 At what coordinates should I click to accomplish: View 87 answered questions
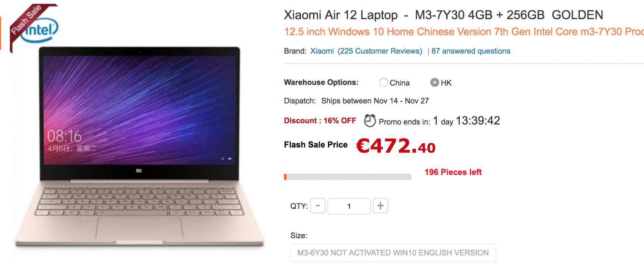coord(471,51)
